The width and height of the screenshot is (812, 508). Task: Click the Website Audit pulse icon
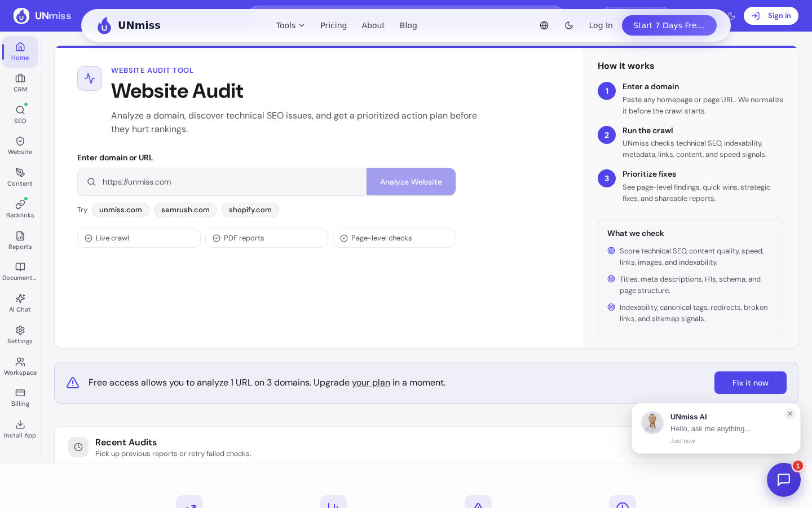90,78
